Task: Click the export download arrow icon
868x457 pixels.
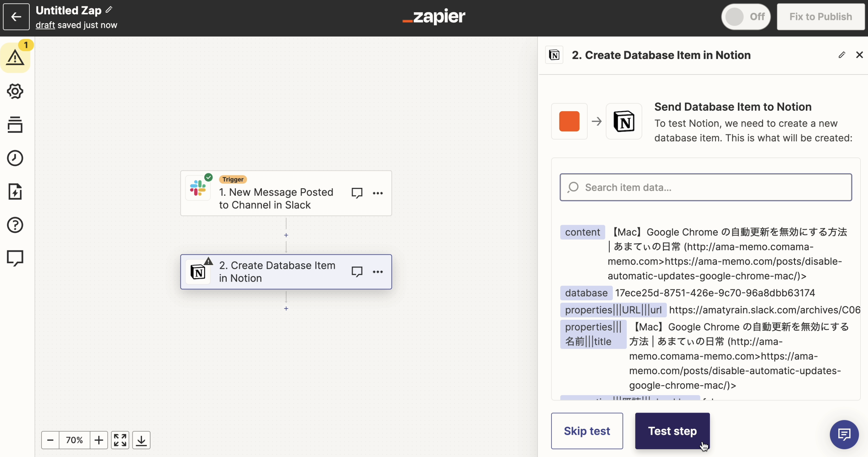Action: click(x=141, y=440)
